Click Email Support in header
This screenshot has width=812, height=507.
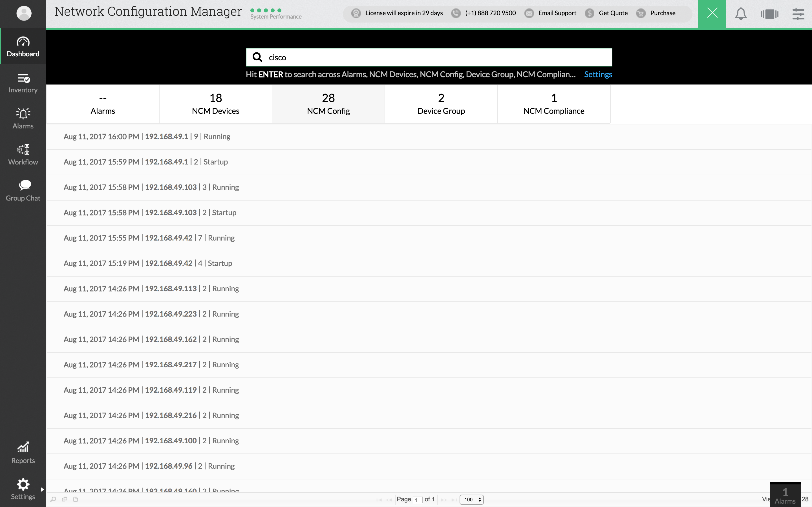[557, 13]
